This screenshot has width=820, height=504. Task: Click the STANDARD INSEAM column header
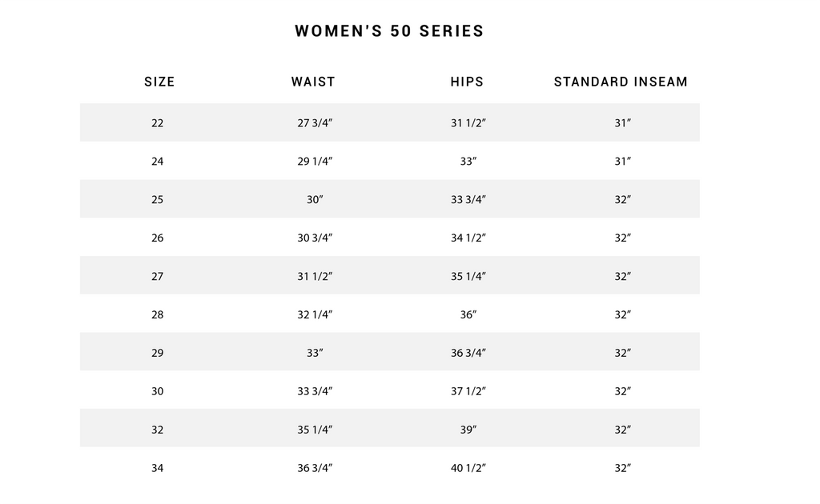click(x=621, y=82)
